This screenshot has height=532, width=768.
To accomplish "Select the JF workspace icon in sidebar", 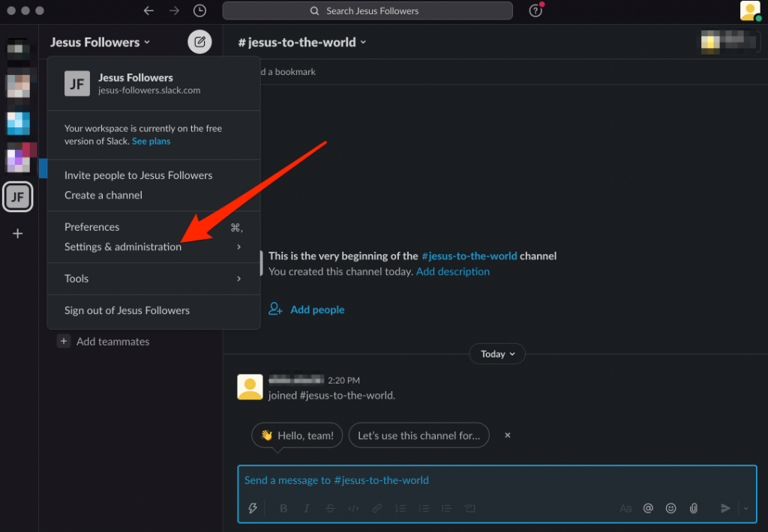I will click(x=18, y=197).
